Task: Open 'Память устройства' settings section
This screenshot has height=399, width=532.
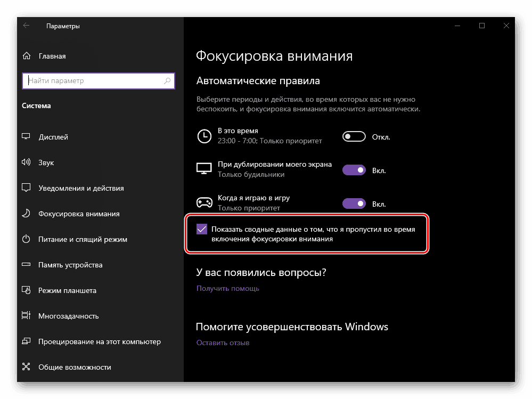Action: point(70,265)
